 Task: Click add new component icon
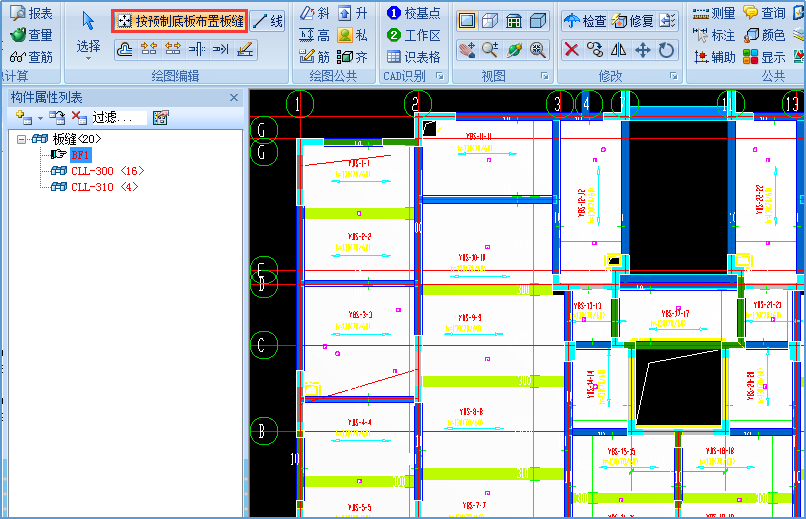(x=23, y=118)
